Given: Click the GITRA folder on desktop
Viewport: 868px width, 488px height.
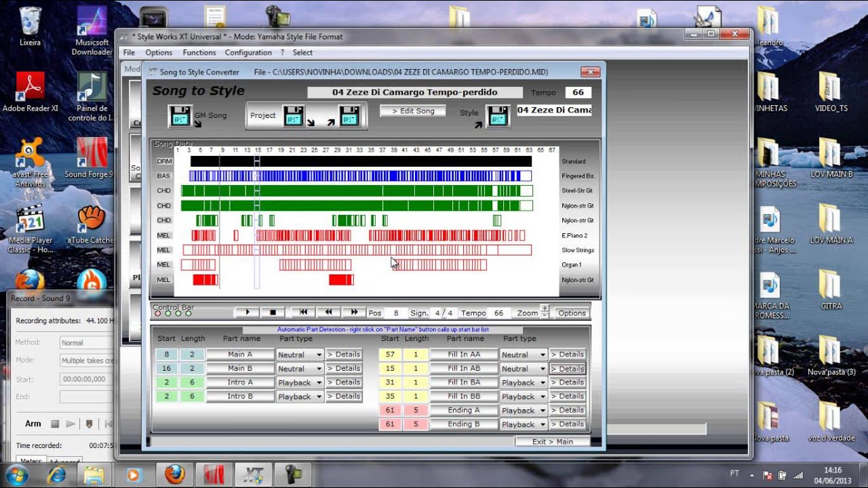Looking at the screenshot, I should click(x=831, y=290).
